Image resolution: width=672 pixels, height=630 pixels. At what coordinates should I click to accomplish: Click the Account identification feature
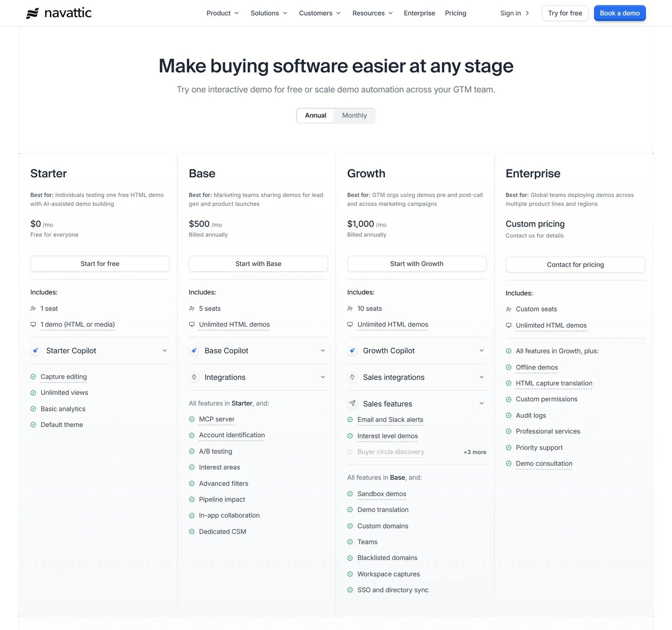[x=232, y=435]
